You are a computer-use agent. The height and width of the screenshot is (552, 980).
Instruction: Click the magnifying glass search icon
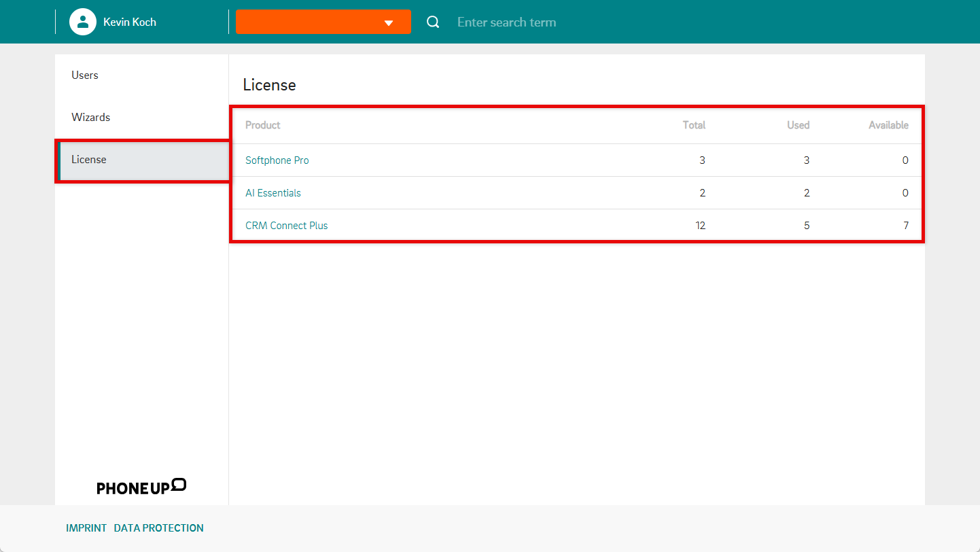click(433, 22)
